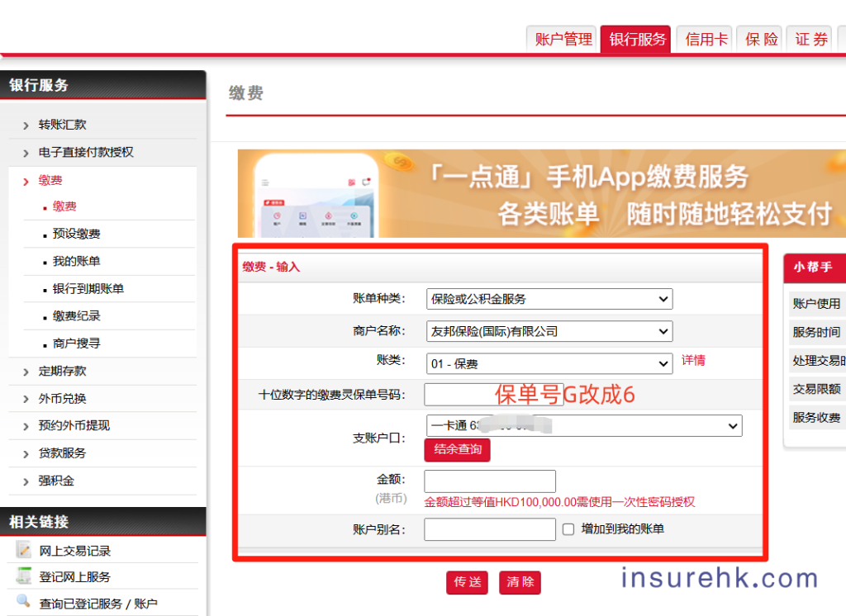Switch to the 银行服务 tab

[636, 39]
